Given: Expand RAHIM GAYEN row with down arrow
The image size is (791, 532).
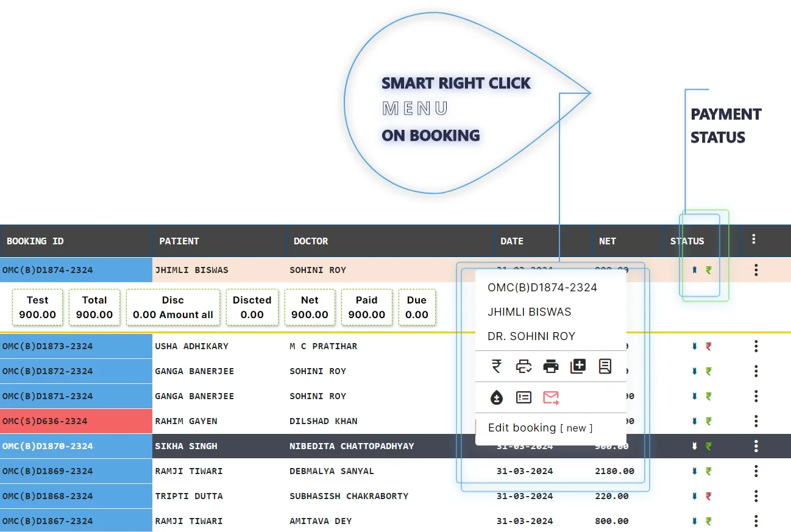Looking at the screenshot, I should click(694, 421).
